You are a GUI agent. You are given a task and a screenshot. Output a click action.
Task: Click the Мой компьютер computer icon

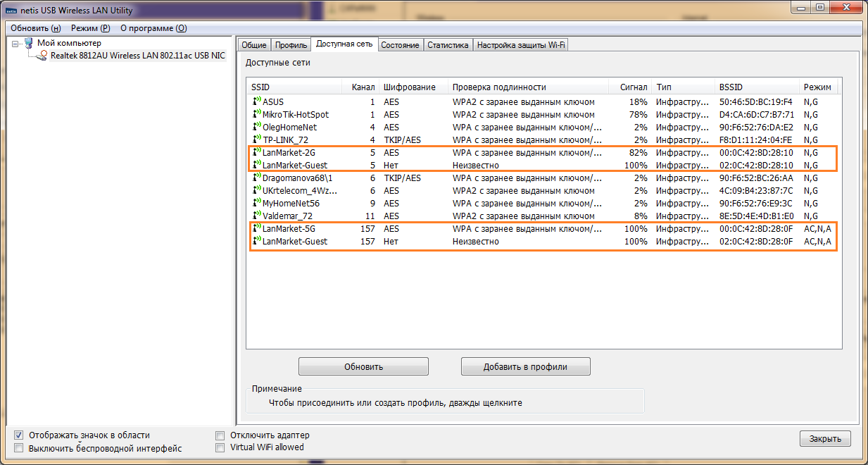[x=29, y=43]
